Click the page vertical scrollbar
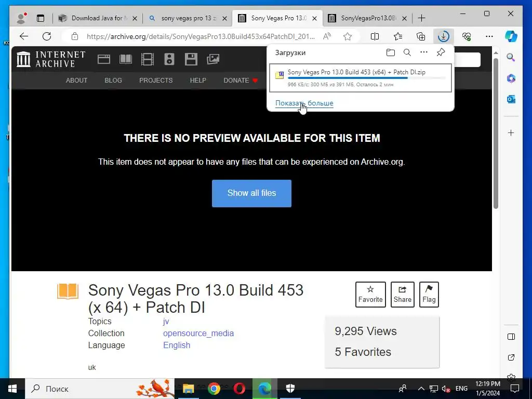The image size is (532, 399). 496,134
